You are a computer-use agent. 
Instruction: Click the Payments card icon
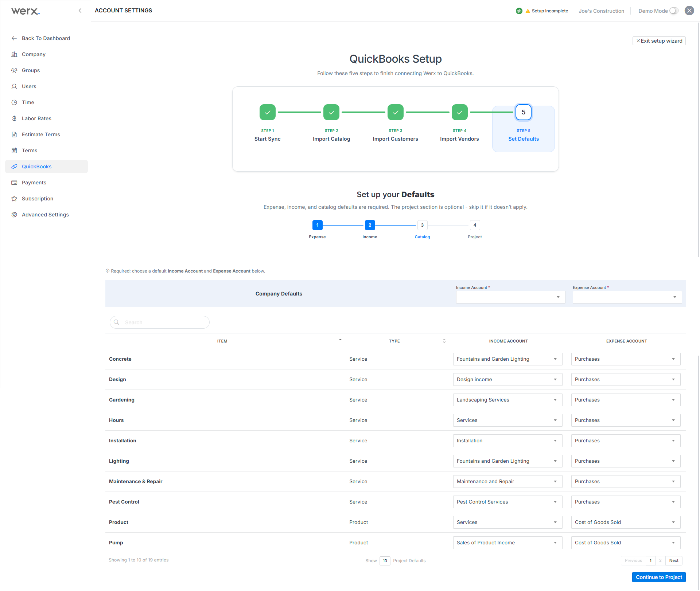14,183
